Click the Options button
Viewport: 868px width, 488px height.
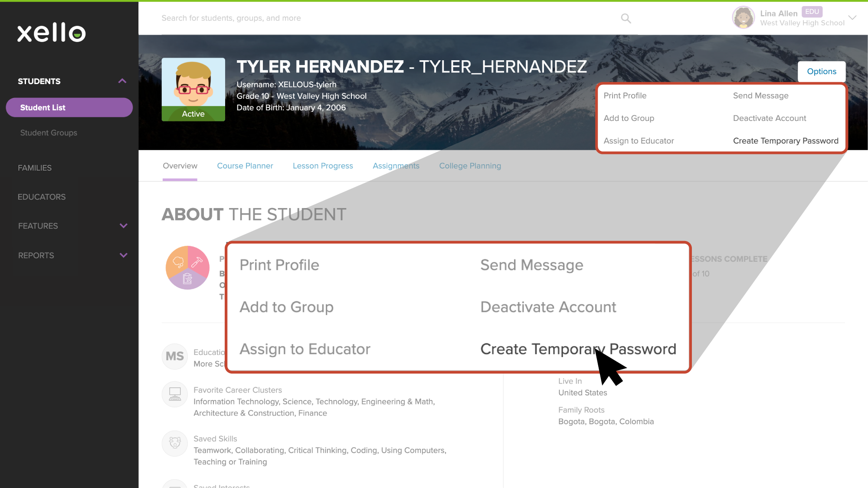(x=822, y=72)
